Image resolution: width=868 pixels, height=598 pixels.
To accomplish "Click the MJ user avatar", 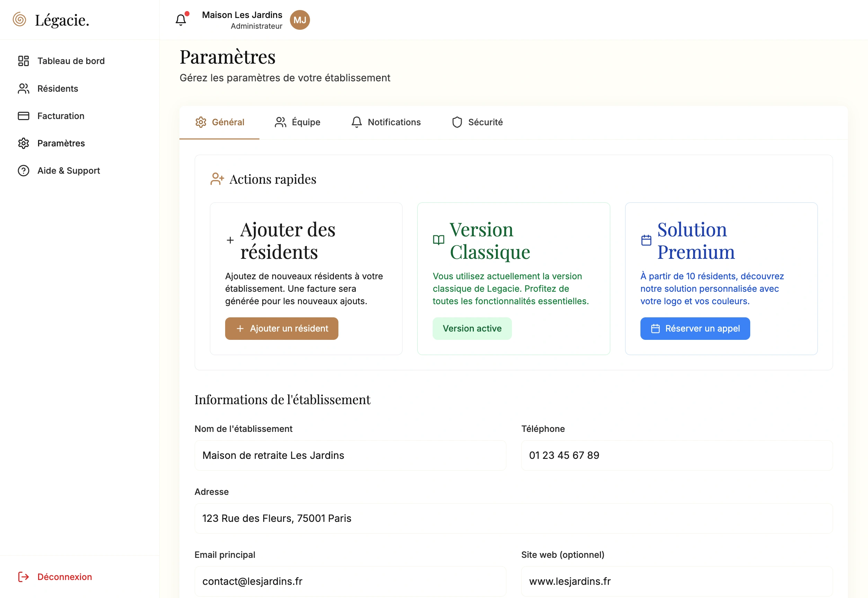I will (x=300, y=20).
